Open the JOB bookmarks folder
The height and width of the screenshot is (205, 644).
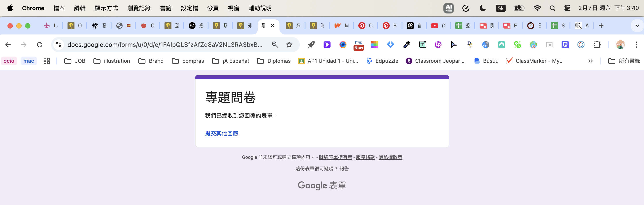point(75,61)
